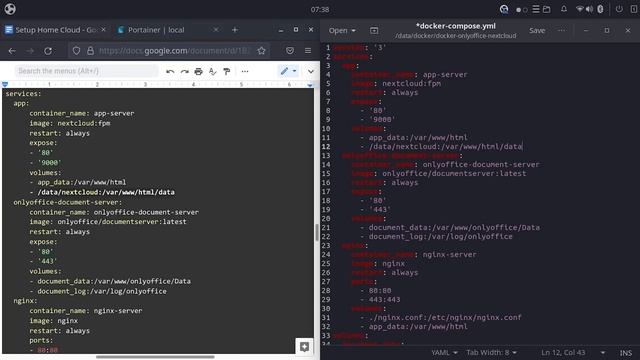
Task: Click the bold '/data/nextcloud' line in Docs
Action: click(106, 192)
